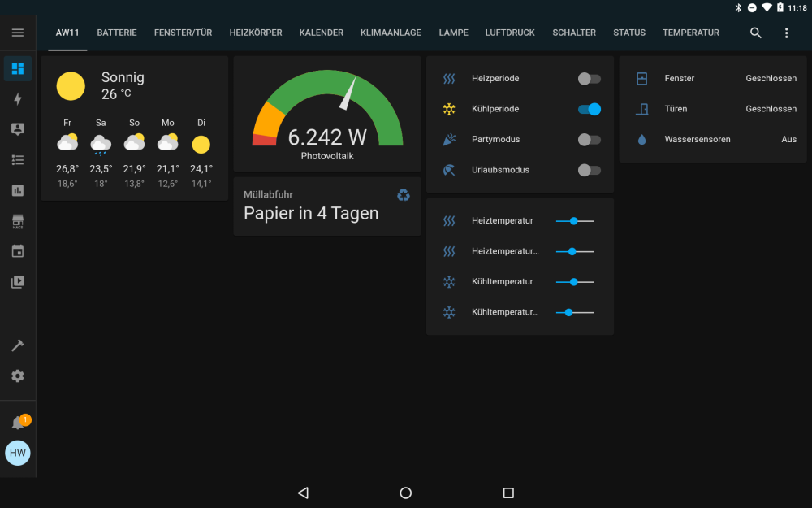
Task: Click the Monday 21,1° temperature
Action: coord(168,169)
